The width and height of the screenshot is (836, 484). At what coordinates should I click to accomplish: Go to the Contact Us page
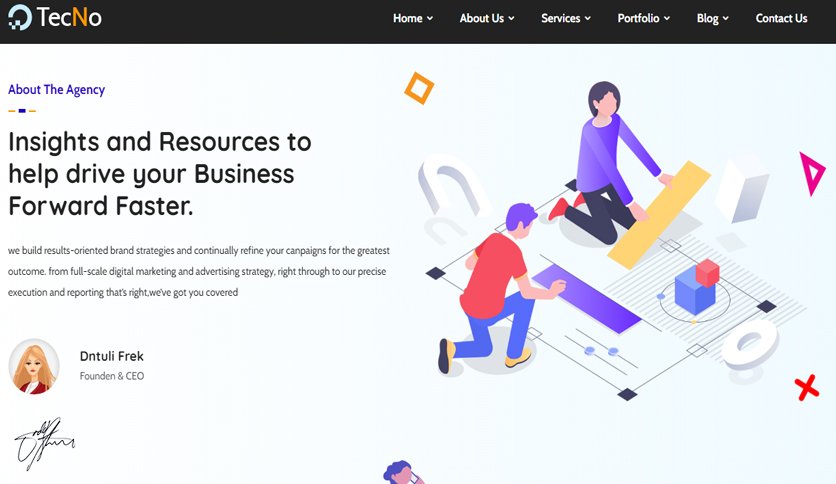(781, 18)
